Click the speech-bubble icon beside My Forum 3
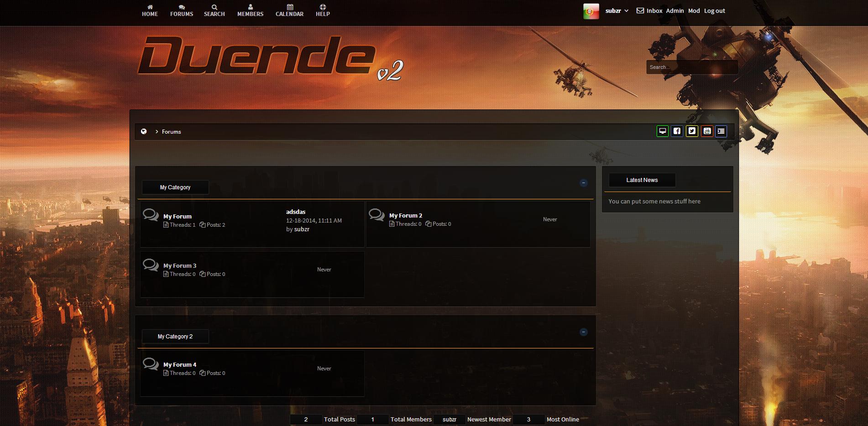This screenshot has height=426, width=868. pos(151,264)
